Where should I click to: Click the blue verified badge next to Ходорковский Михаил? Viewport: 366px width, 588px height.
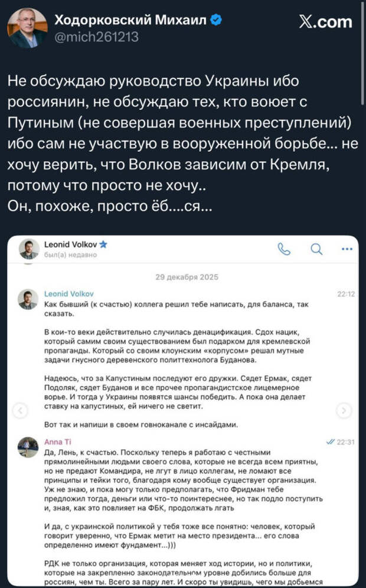217,21
